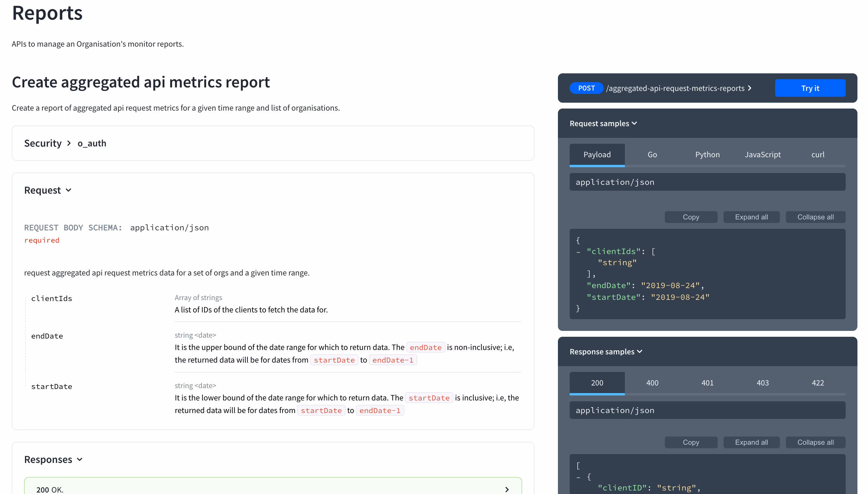Switch to the Python request sample tab
The image size is (868, 494).
[707, 155]
